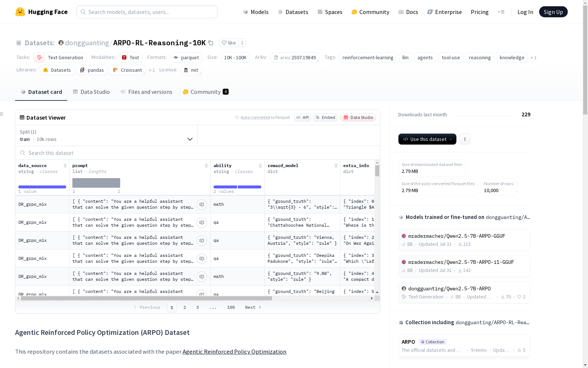Sort by the prompt column

pos(206,166)
